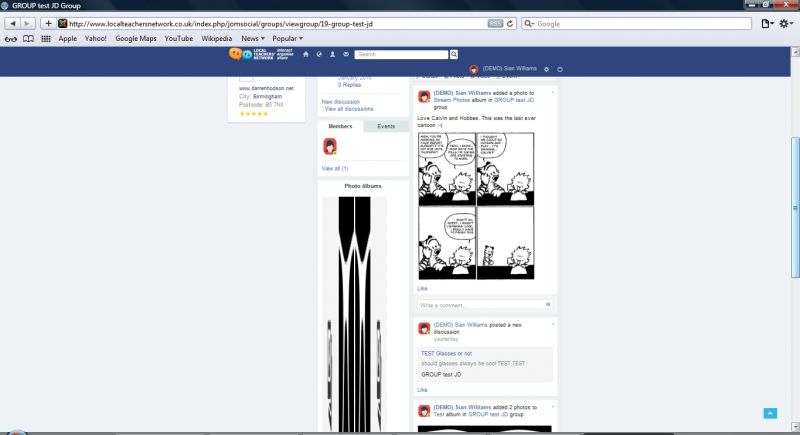The width and height of the screenshot is (800, 435).
Task: Open options arrow on discussion post
Action: pyautogui.click(x=553, y=324)
